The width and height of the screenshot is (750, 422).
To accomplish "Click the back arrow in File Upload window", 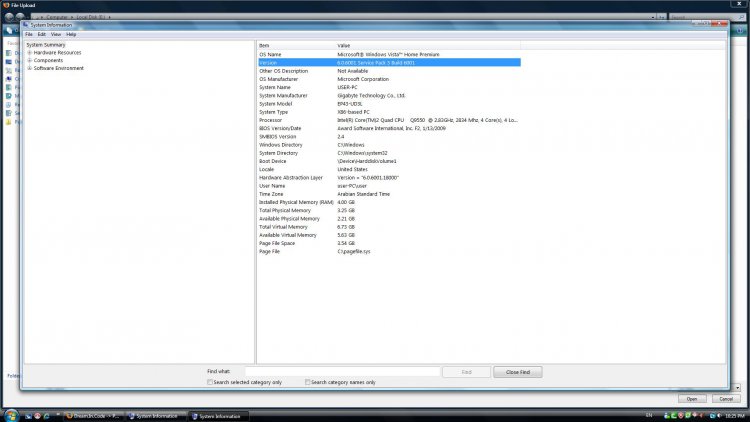I will (x=9, y=17).
